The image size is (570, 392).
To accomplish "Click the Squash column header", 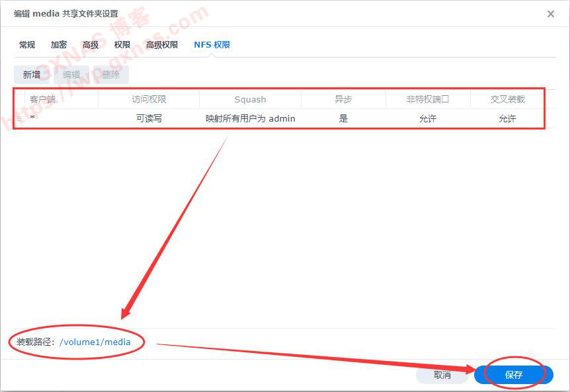I will 250,99.
